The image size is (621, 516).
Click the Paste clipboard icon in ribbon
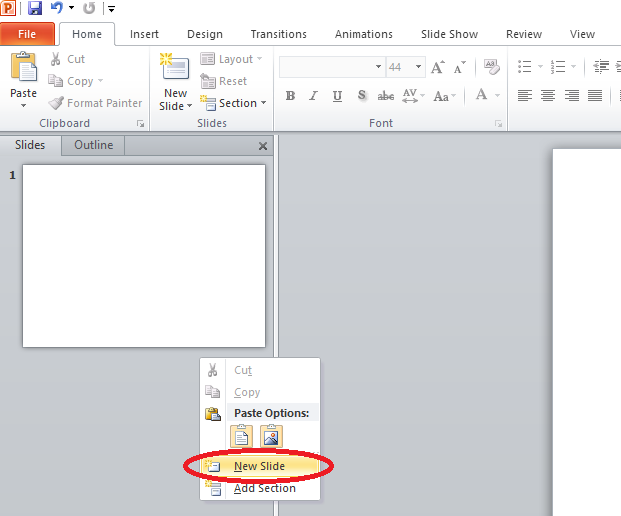coord(23,69)
